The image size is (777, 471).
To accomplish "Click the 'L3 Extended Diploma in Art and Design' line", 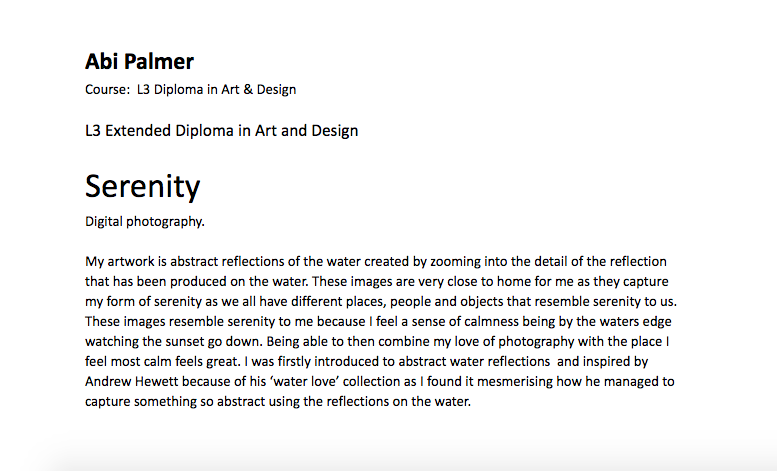I will pos(222,131).
